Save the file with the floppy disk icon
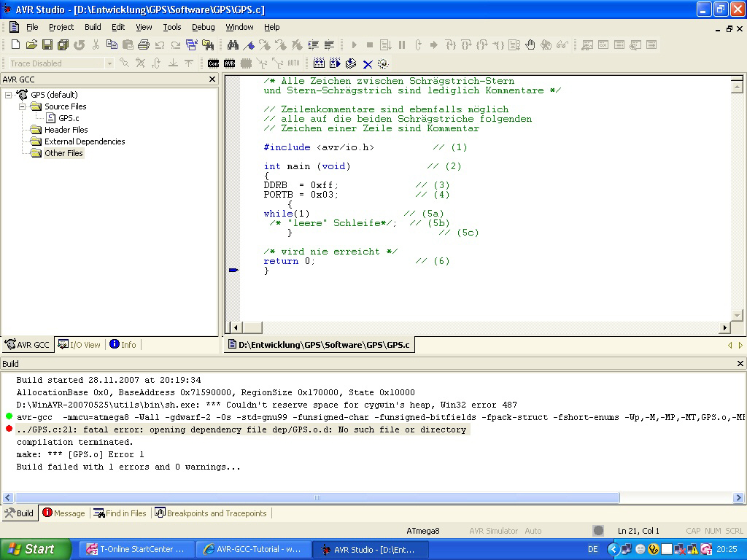This screenshot has height=560, width=747. (47, 45)
